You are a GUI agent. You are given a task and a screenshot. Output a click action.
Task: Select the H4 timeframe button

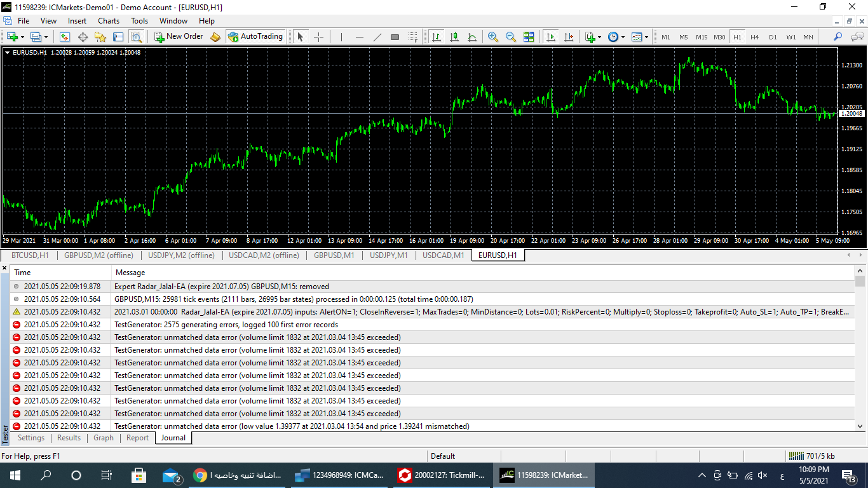[x=754, y=37]
